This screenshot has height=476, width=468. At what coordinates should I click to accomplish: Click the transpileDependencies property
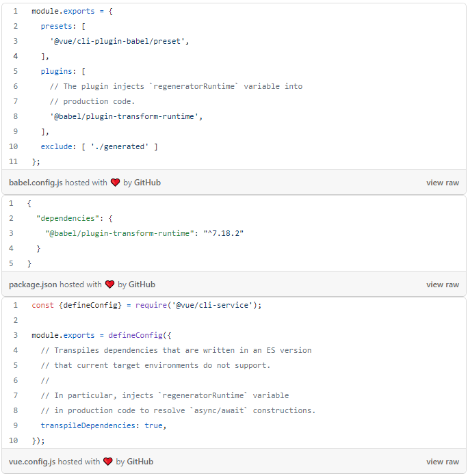88,425
